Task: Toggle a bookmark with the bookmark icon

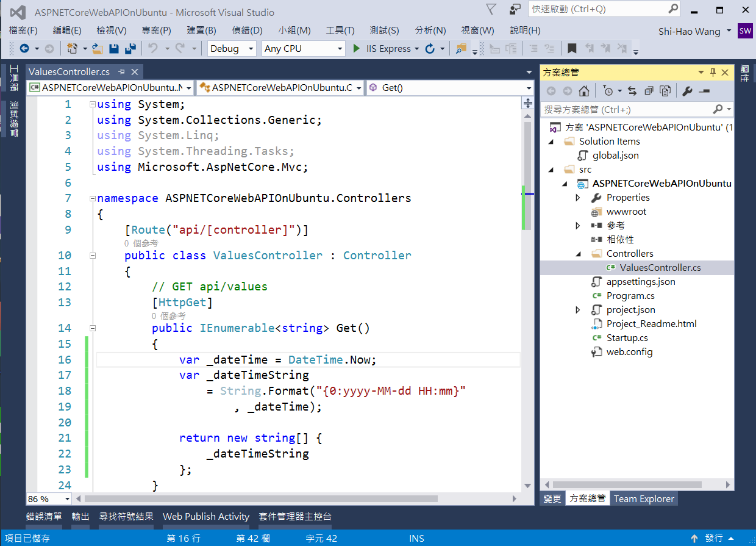Action: [571, 49]
